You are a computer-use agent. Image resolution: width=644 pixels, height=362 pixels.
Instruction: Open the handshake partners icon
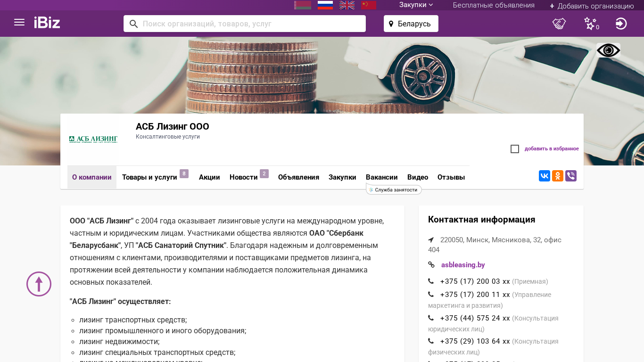[x=559, y=24]
